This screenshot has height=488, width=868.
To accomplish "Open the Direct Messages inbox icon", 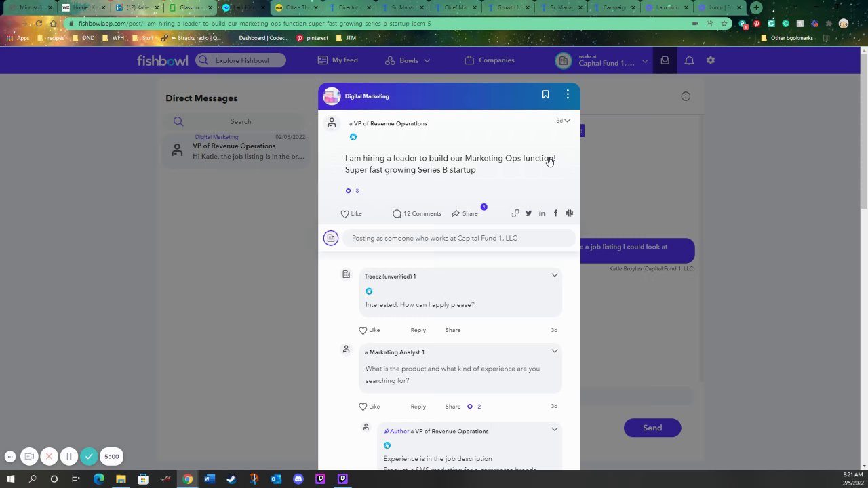I will 665,60.
